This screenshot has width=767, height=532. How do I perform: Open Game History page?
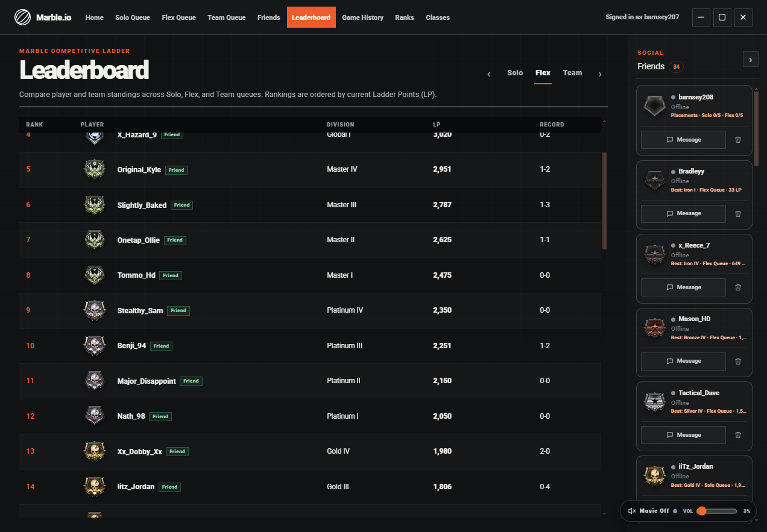pos(363,17)
